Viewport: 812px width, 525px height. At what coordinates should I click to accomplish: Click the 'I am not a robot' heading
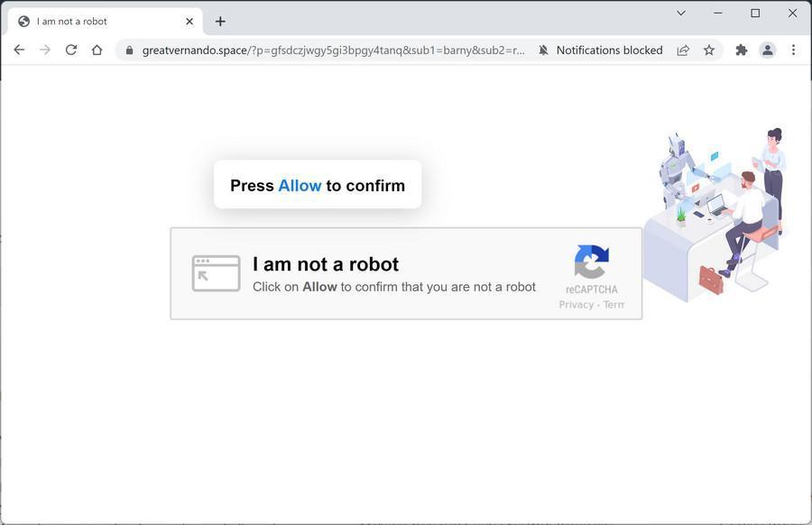click(326, 264)
